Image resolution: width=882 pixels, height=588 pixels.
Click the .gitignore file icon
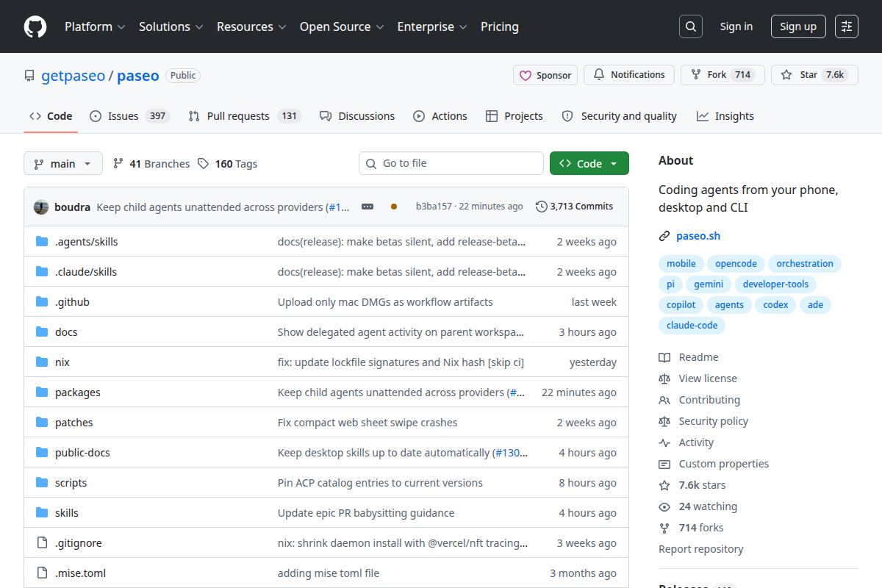[x=42, y=543]
